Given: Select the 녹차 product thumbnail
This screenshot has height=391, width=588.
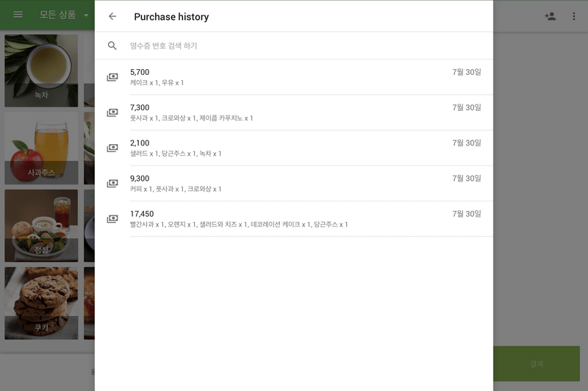Looking at the screenshot, I should [41, 71].
